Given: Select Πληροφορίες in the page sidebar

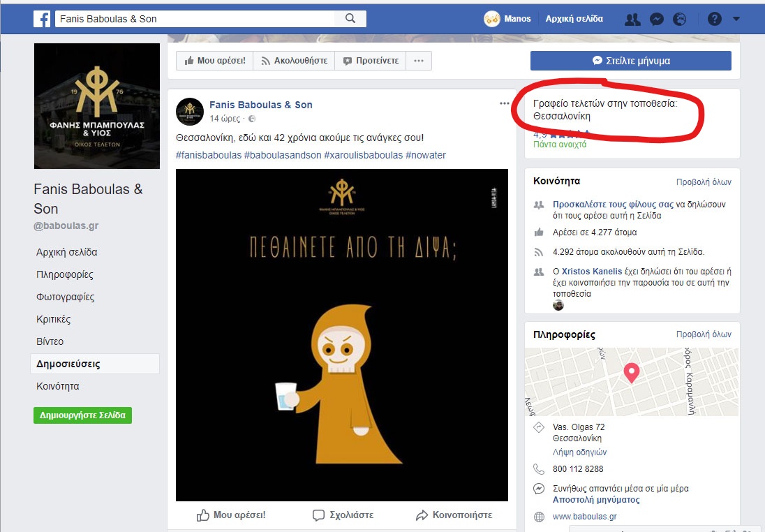Looking at the screenshot, I should click(x=64, y=275).
